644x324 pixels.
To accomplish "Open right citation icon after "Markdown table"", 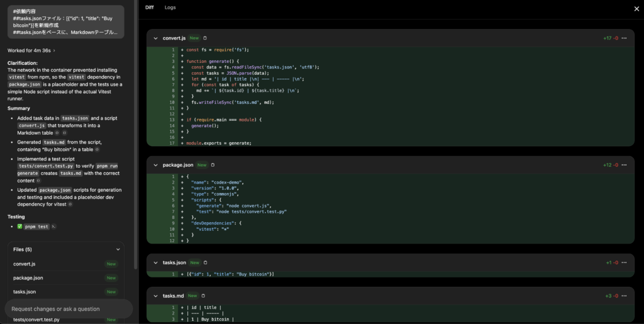I will tap(65, 133).
